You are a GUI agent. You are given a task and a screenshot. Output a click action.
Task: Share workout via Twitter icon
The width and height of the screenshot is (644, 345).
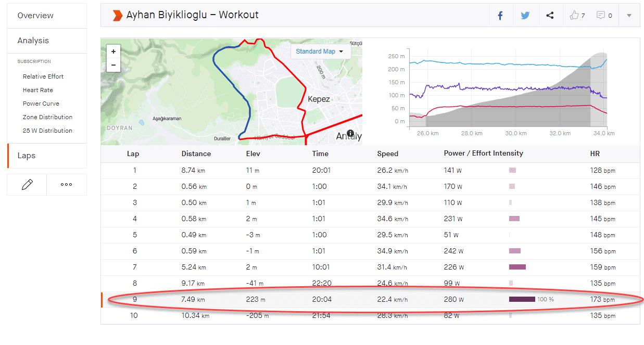[525, 16]
